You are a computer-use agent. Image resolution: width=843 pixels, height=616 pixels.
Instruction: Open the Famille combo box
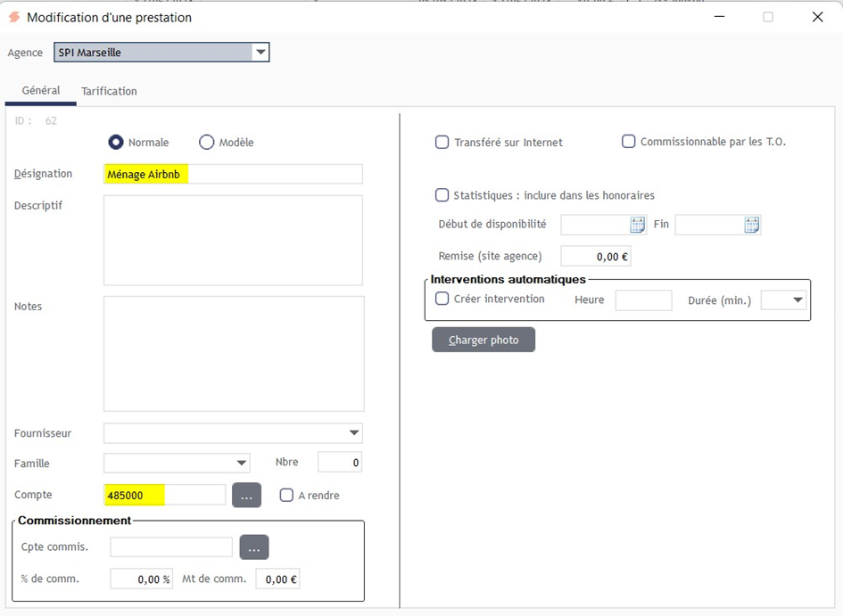pos(242,463)
